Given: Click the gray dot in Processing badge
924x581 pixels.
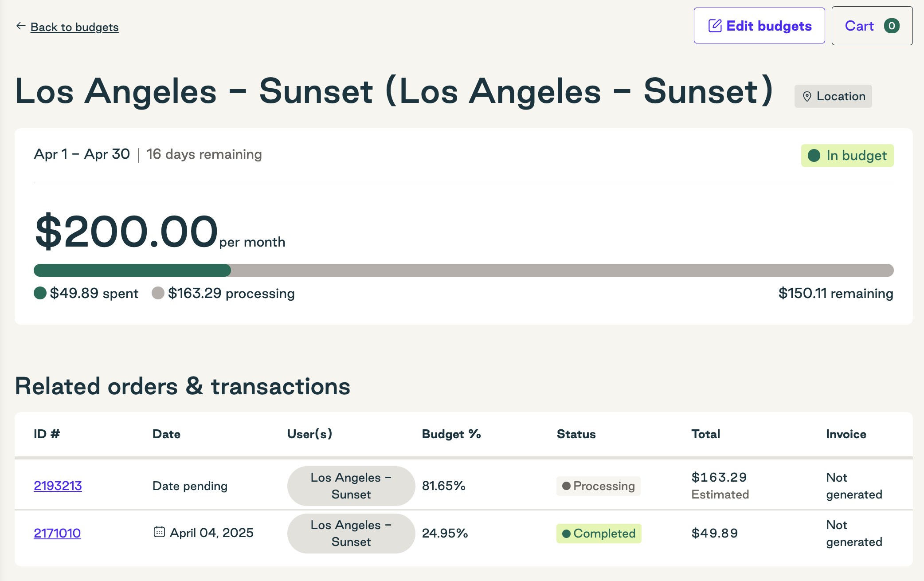Looking at the screenshot, I should click(566, 486).
